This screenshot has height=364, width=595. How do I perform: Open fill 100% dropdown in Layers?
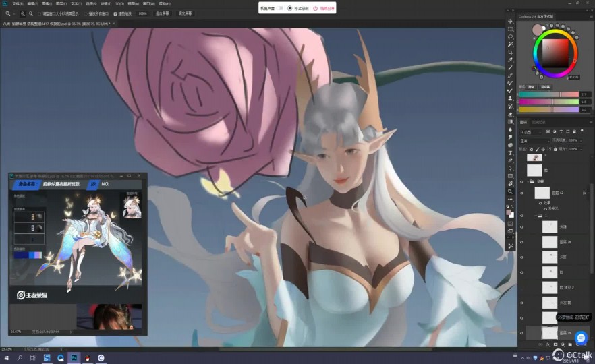(581, 149)
